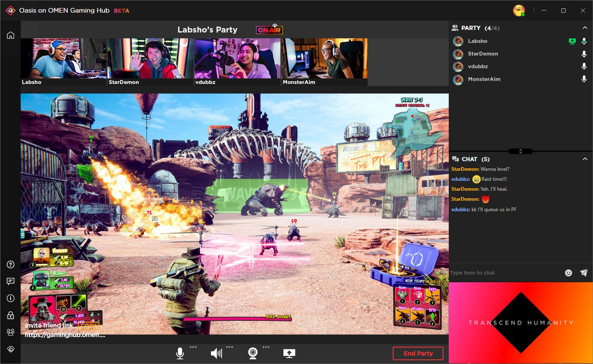Toggle microphone in bottom control bar
The image size is (593, 364).
click(x=180, y=353)
